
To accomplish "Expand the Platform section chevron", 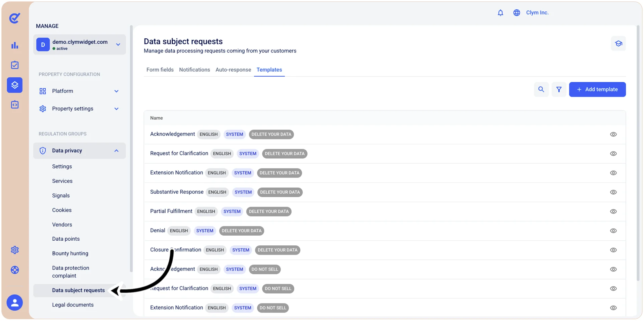I will (x=116, y=91).
